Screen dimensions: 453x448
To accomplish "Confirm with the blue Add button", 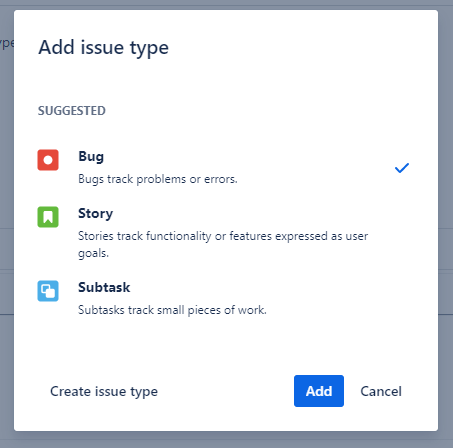I will pyautogui.click(x=319, y=391).
